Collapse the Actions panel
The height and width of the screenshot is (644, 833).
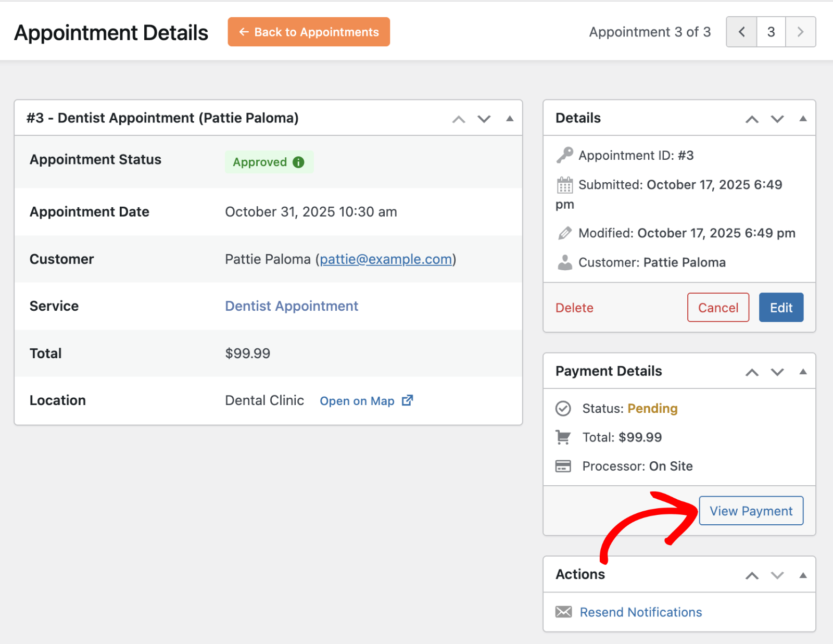[x=802, y=575]
